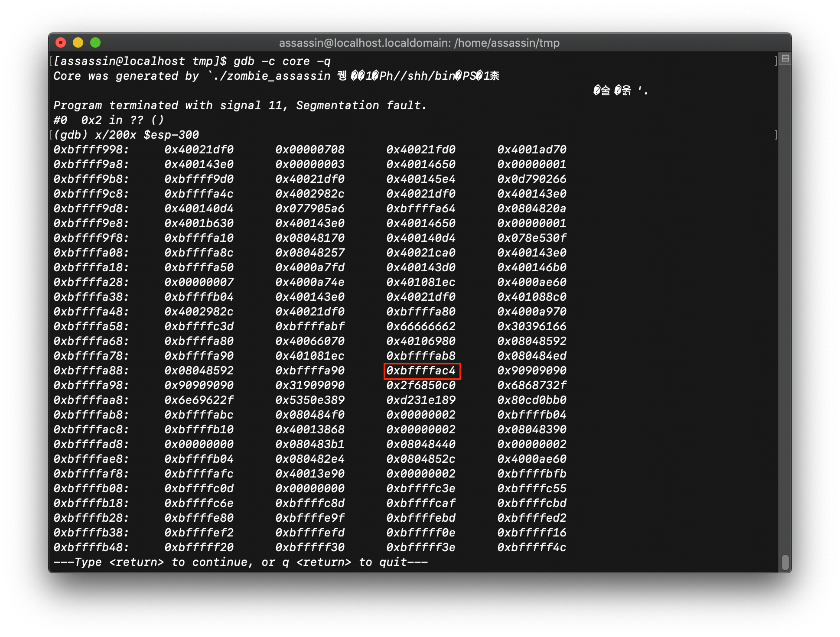
Task: Click the yellow minimize window button
Action: click(x=78, y=42)
